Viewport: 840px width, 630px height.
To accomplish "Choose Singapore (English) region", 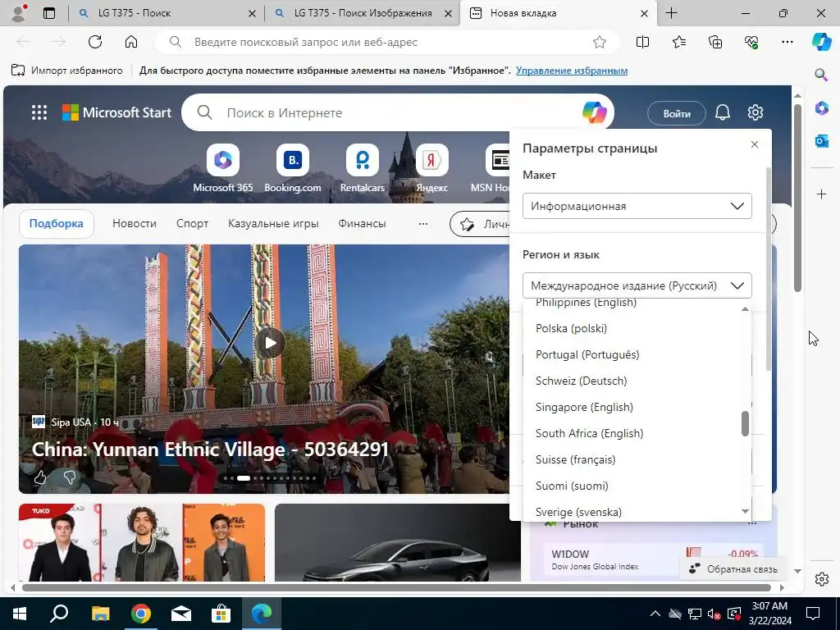I will tap(633, 407).
